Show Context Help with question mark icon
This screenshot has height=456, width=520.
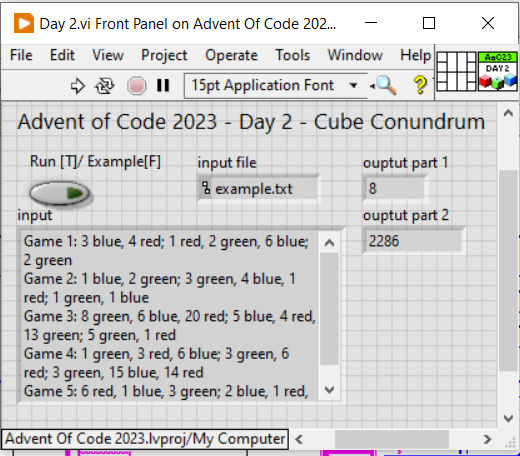tap(420, 85)
